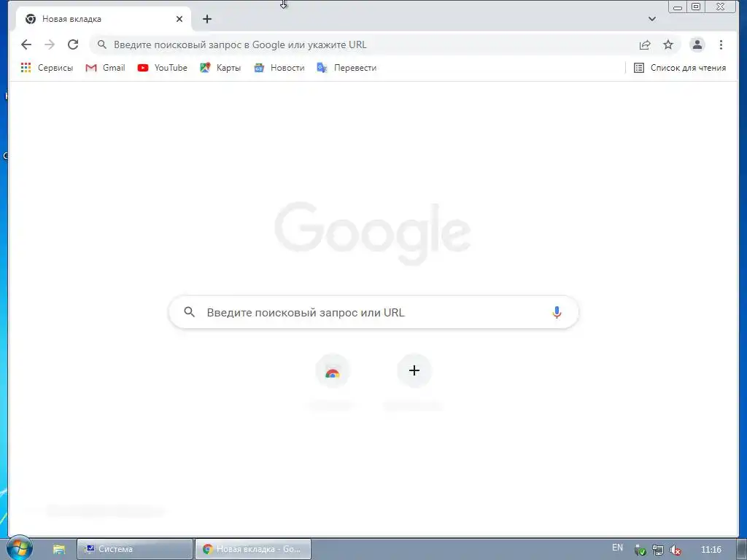Image resolution: width=747 pixels, height=560 pixels.
Task: Open the Windows Start menu orb
Action: [x=20, y=548]
